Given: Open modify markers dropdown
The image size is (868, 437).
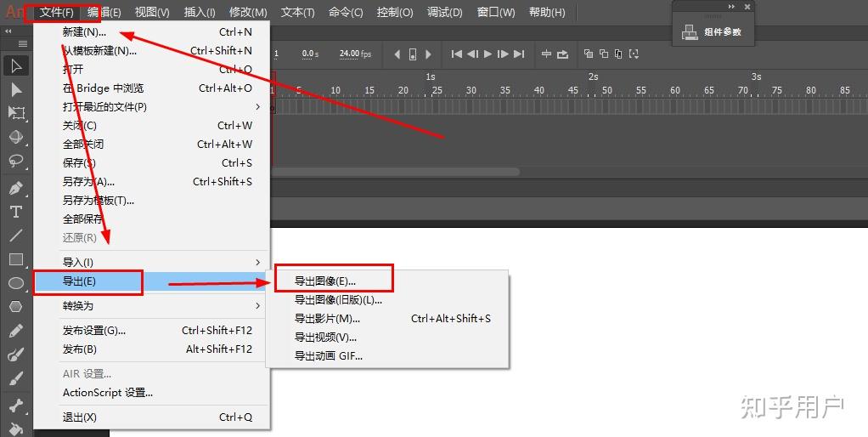Looking at the screenshot, I should pos(634,54).
